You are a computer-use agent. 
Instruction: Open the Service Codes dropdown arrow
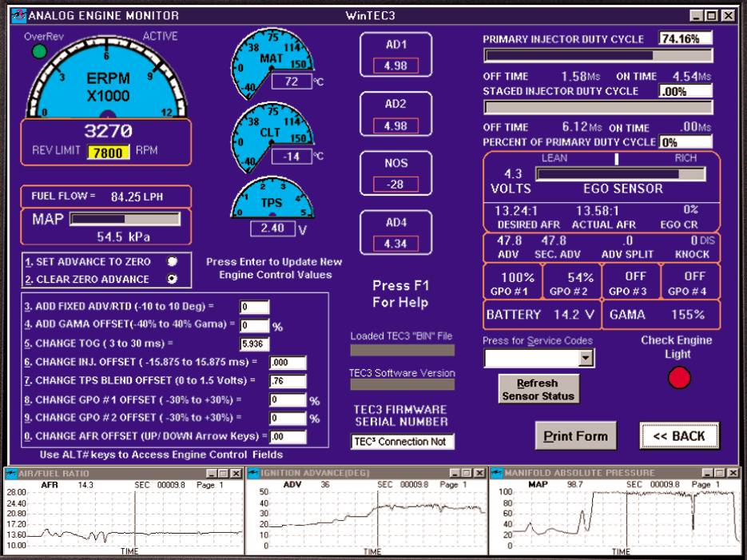(x=586, y=358)
